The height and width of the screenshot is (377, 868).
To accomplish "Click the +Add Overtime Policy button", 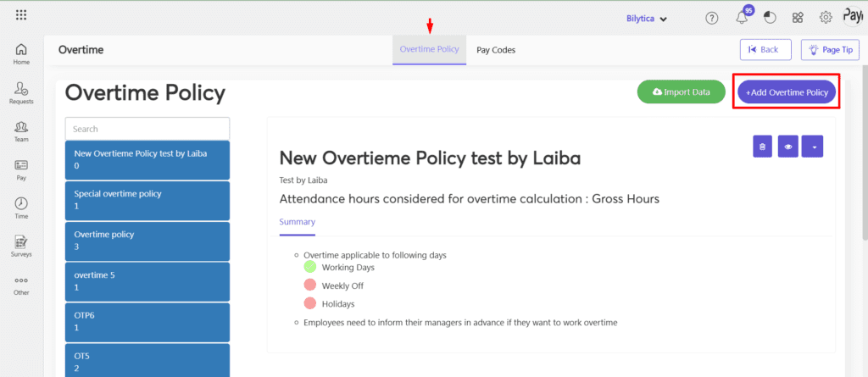I will (x=786, y=92).
